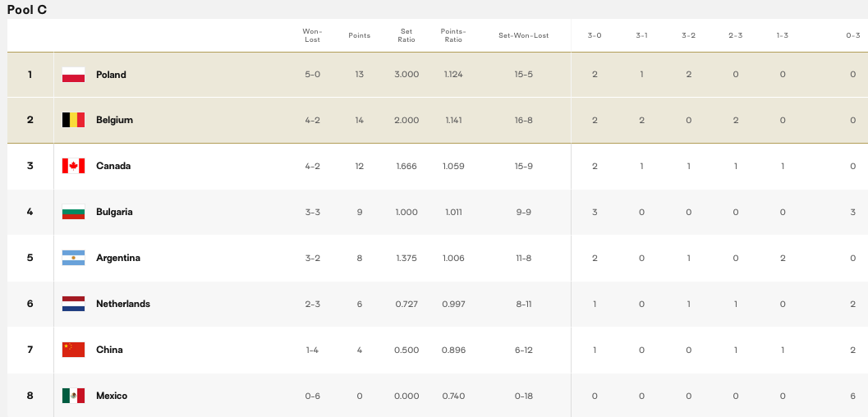
Task: Click the 3-0 results column header
Action: tap(595, 35)
